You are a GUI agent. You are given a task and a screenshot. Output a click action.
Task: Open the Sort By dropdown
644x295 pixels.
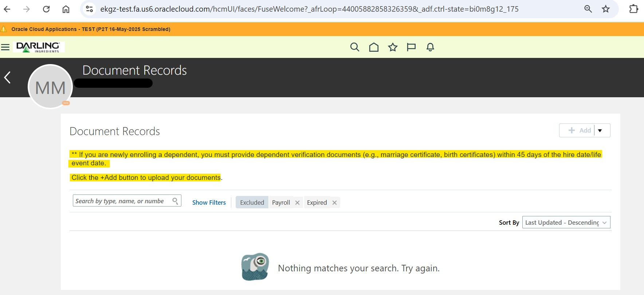coord(566,223)
